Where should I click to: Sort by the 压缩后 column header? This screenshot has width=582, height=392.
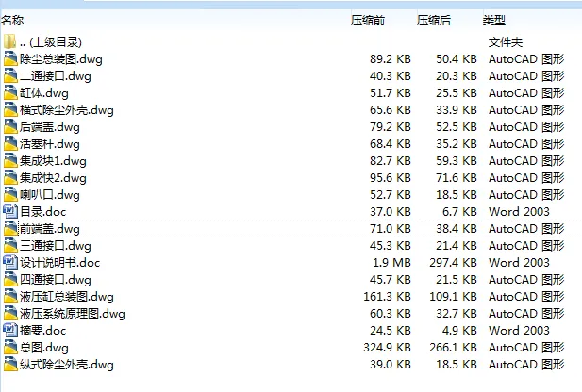click(434, 20)
